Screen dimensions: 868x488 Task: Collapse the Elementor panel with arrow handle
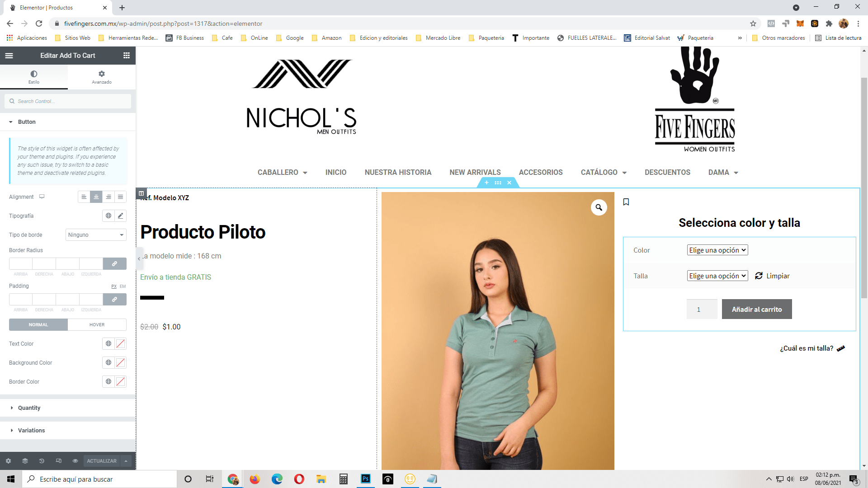coord(139,258)
